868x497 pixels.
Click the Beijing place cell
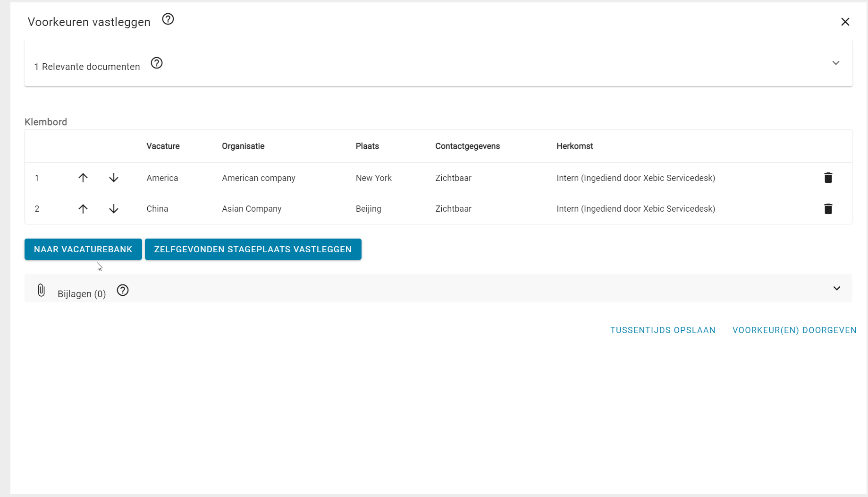[369, 209]
